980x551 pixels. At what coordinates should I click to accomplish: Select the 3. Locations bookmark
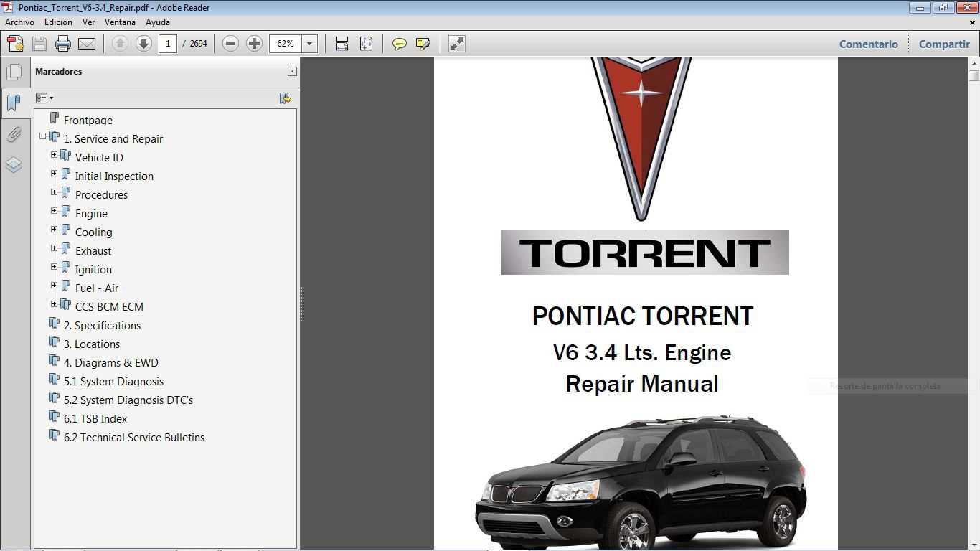[x=92, y=344]
